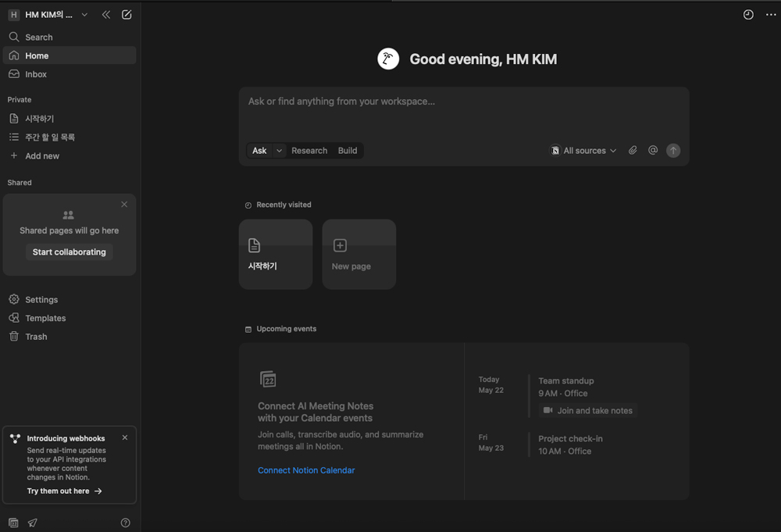
Task: Click the Private section label
Action: coord(20,100)
